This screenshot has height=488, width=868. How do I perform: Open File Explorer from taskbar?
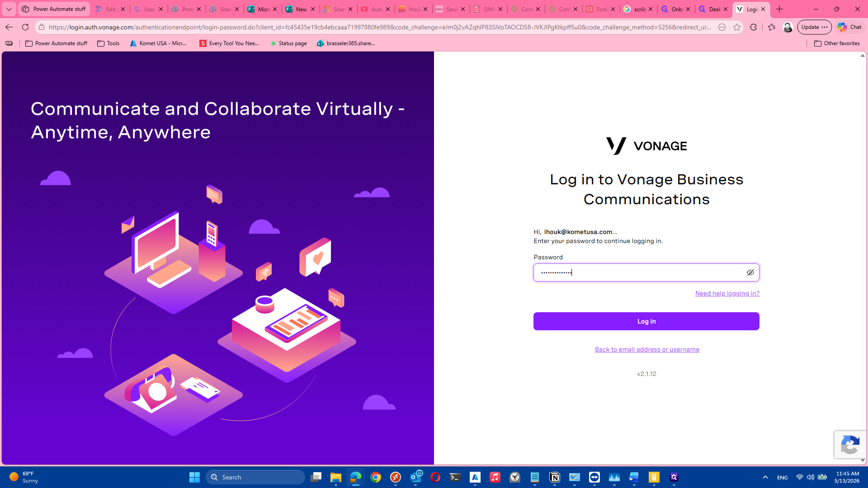pos(336,477)
